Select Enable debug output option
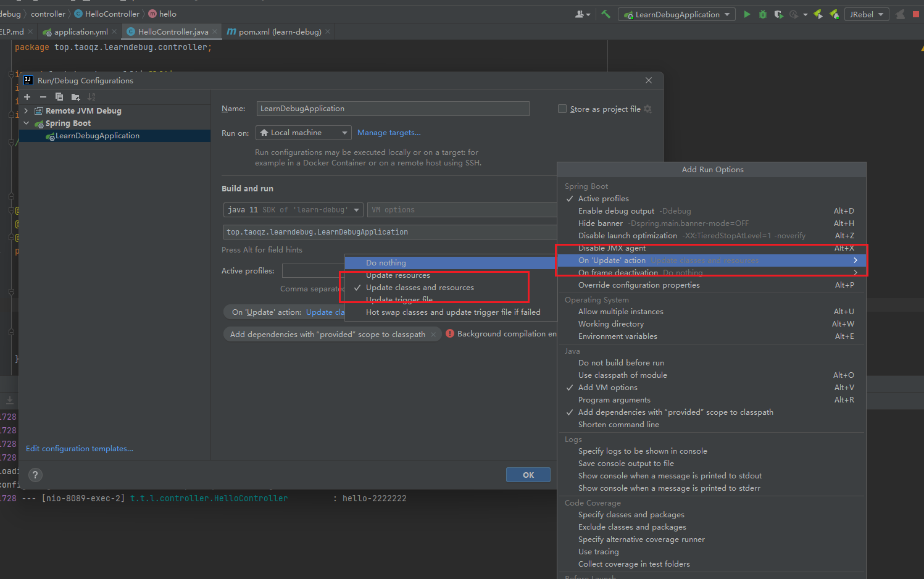 pos(712,211)
